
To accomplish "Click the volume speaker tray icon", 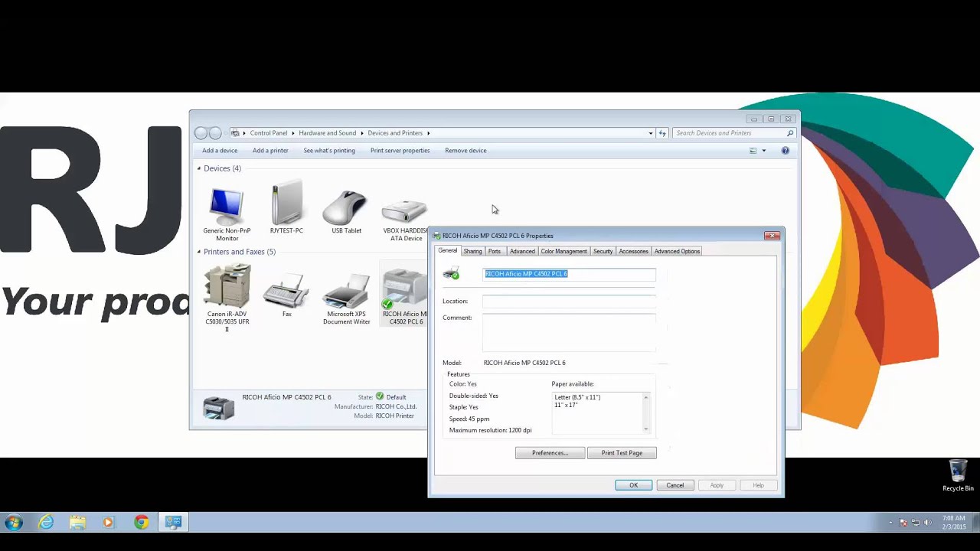I will click(x=927, y=523).
